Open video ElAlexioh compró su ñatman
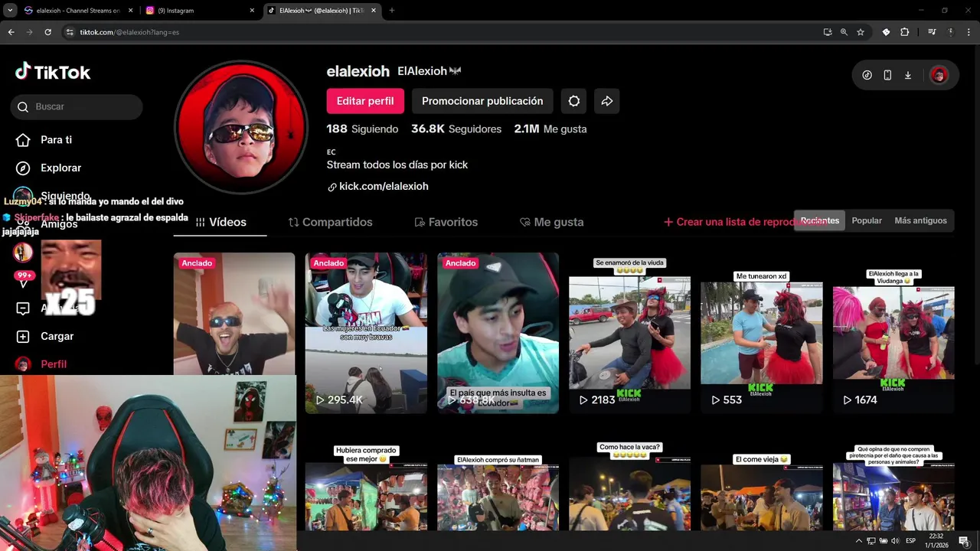980x551 pixels. pyautogui.click(x=498, y=486)
